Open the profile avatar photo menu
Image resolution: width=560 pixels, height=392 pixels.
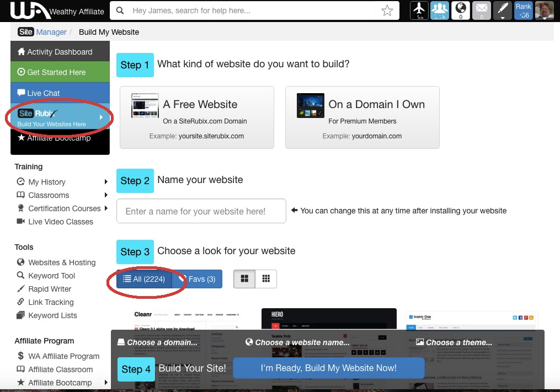point(545,10)
